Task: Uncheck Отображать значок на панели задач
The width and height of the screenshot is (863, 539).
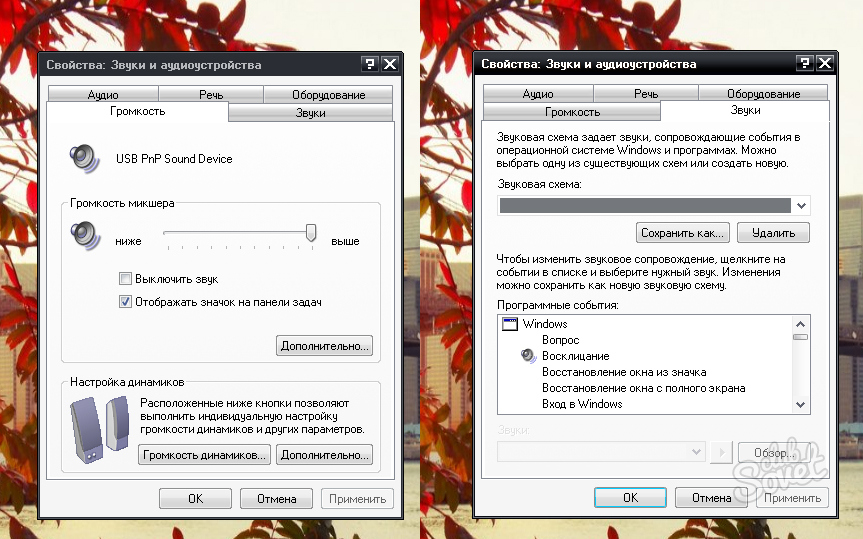Action: click(x=126, y=301)
